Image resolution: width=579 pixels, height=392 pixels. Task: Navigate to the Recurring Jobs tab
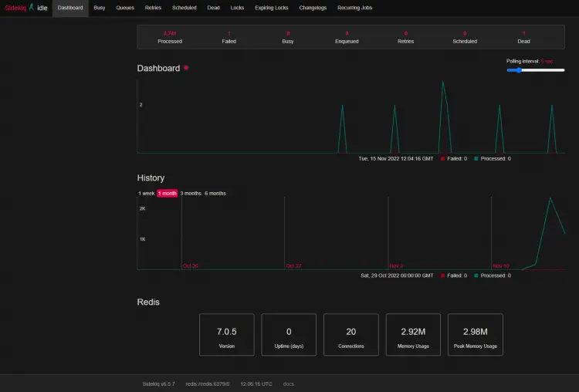[354, 8]
